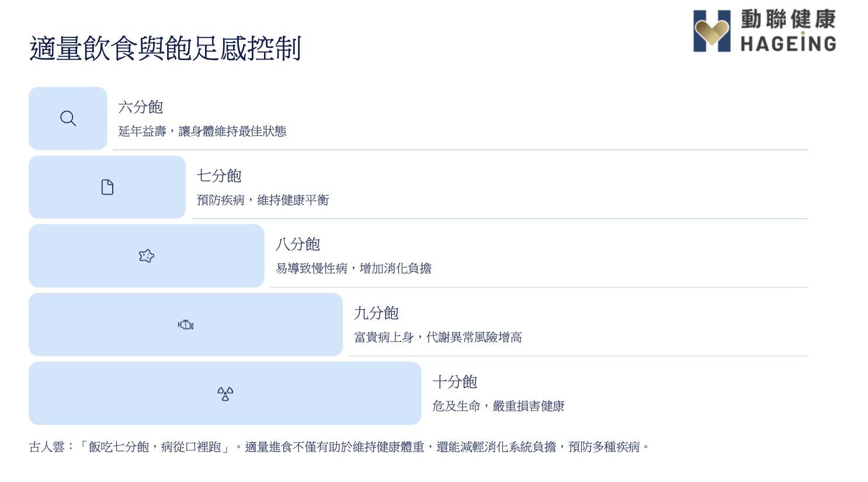
Task: Click the magnifying glass icon beside 六分飽
Action: 68,118
